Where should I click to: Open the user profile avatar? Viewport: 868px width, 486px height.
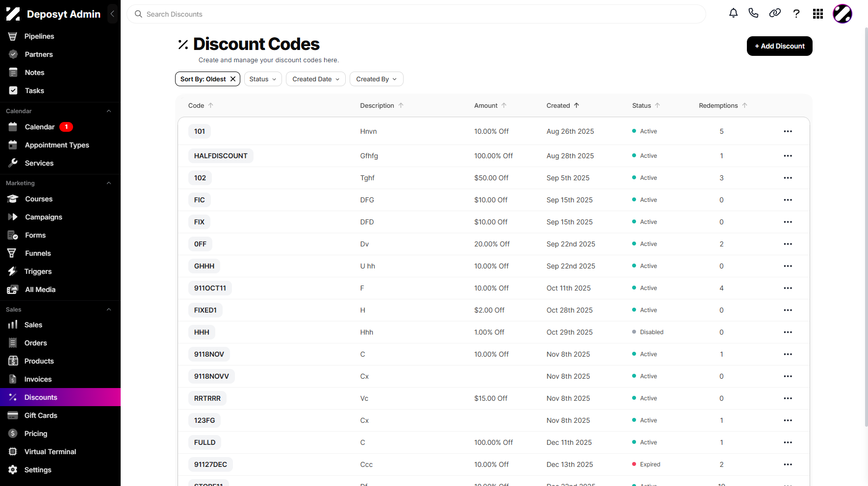(x=842, y=14)
